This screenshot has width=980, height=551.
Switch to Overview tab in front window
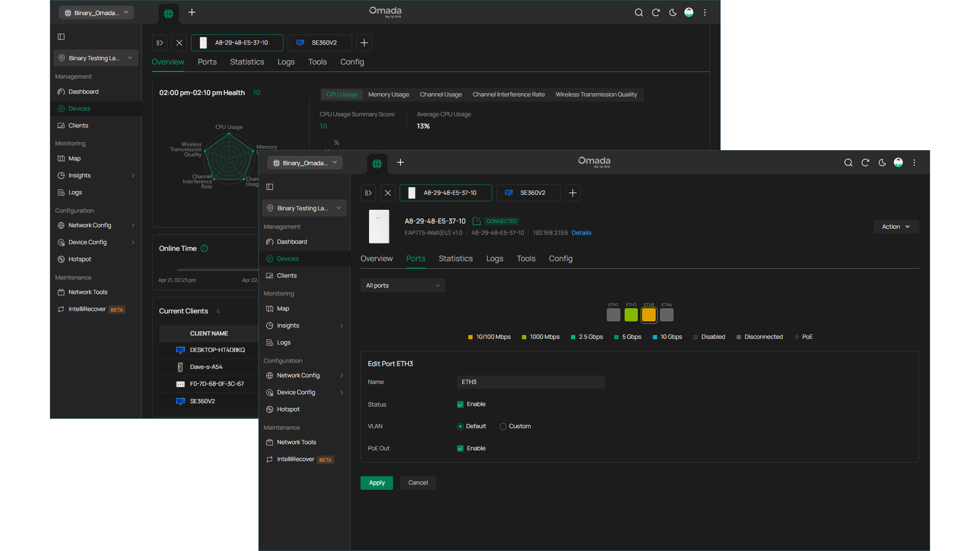point(377,259)
